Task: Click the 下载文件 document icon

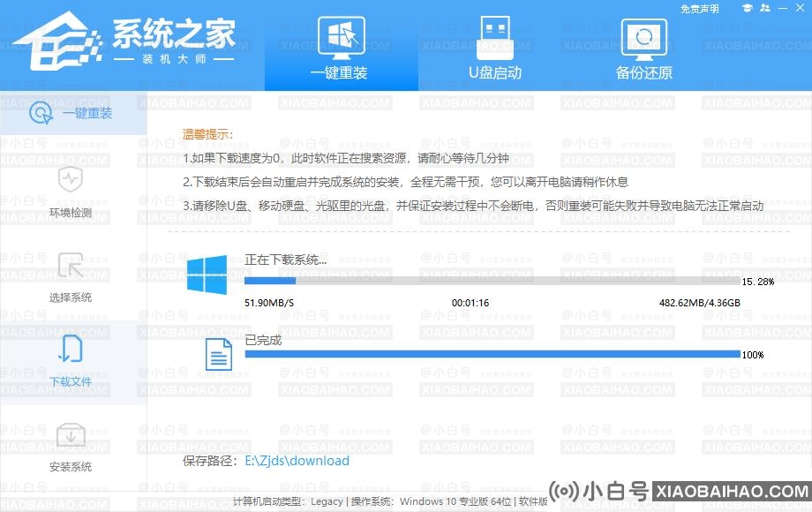Action: pyautogui.click(x=71, y=349)
